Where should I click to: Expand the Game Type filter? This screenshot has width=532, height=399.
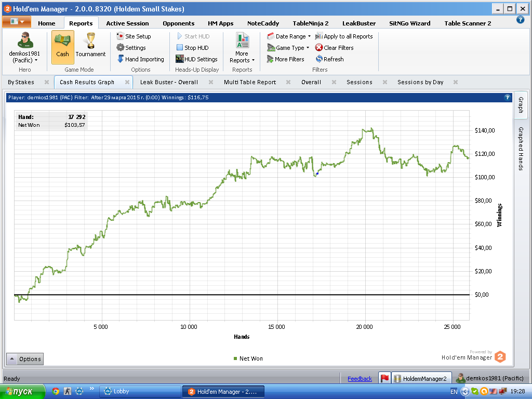tap(288, 48)
